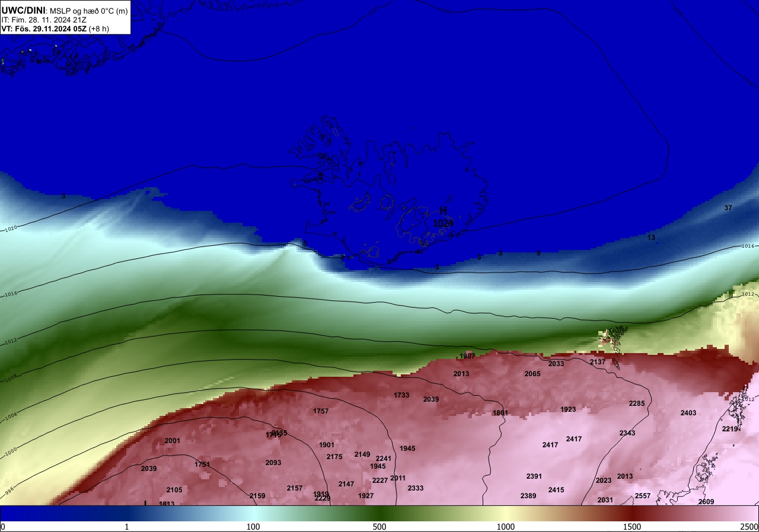759x532 pixels.
Task: Click the freezing level value 2147
Action: coord(346,484)
